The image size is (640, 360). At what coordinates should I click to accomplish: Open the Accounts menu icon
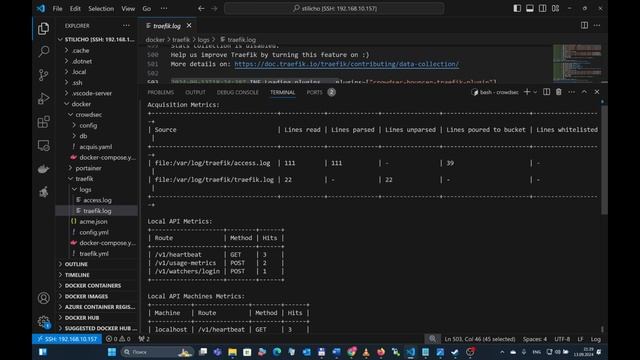click(43, 298)
